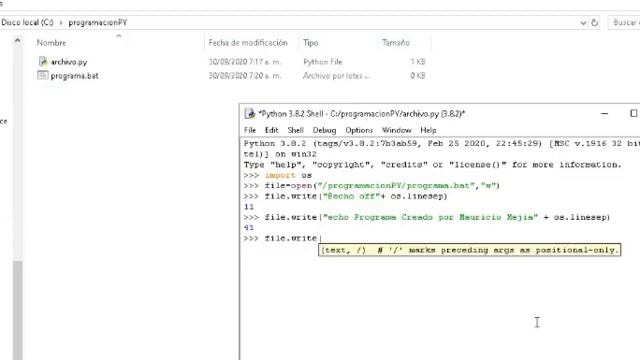Open the Window menu
The height and width of the screenshot is (360, 640).
coord(396,130)
